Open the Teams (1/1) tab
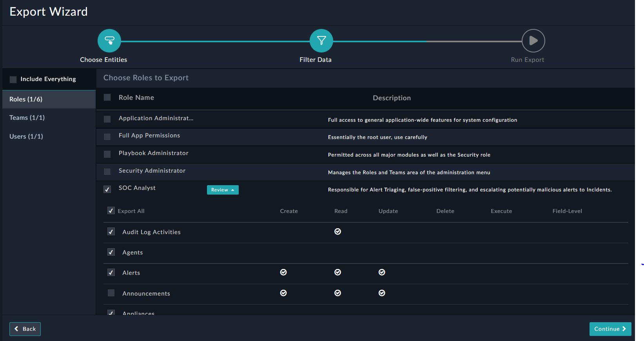Image resolution: width=644 pixels, height=341 pixels. click(x=49, y=118)
